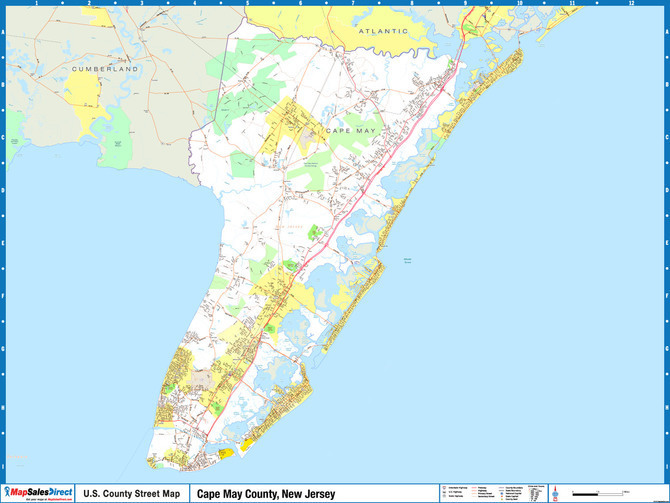Click the north arrow compass icon
Image resolution: width=670 pixels, height=503 pixels.
point(555,494)
